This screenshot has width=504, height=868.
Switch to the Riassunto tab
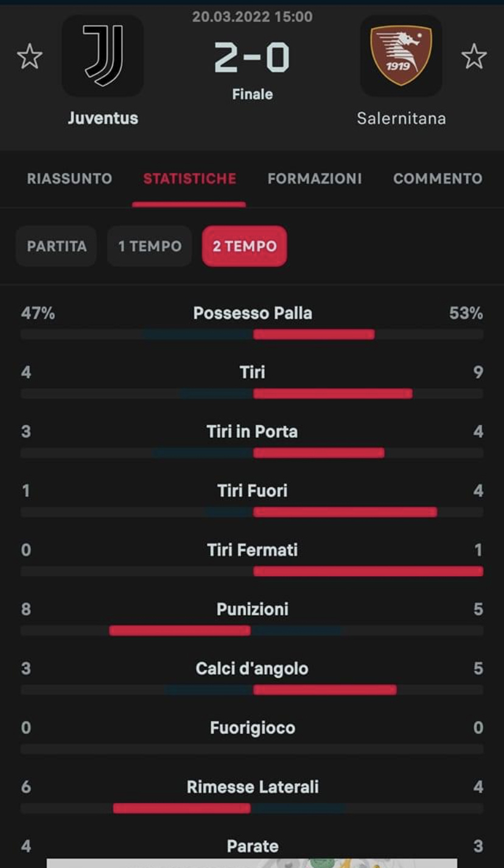tap(69, 178)
